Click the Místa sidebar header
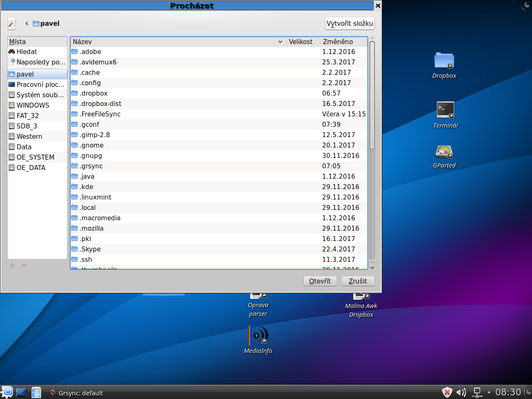The width and height of the screenshot is (532, 399). coord(37,42)
